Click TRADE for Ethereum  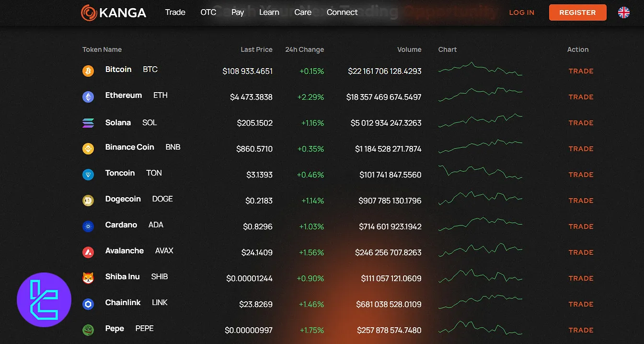tap(581, 97)
